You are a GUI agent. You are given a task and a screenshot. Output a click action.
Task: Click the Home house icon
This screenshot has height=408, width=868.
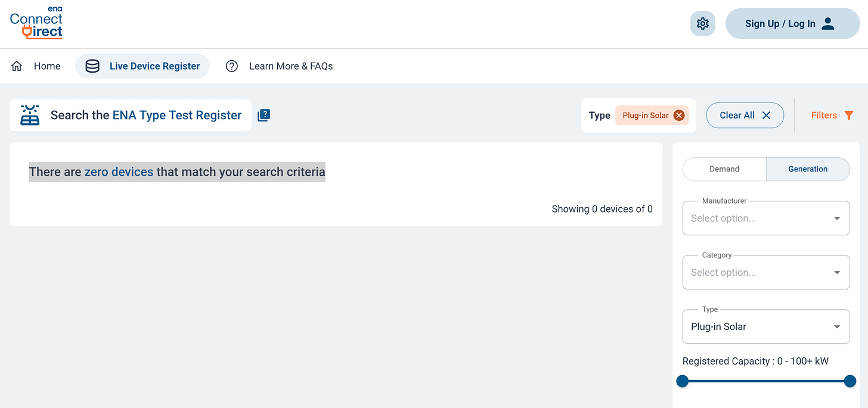coord(17,66)
